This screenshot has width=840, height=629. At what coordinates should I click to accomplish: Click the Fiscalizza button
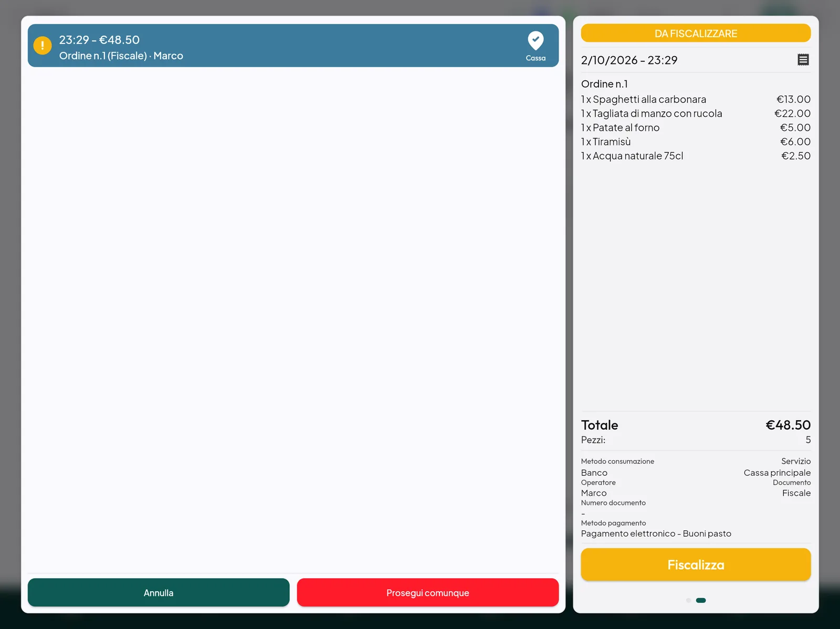(696, 564)
